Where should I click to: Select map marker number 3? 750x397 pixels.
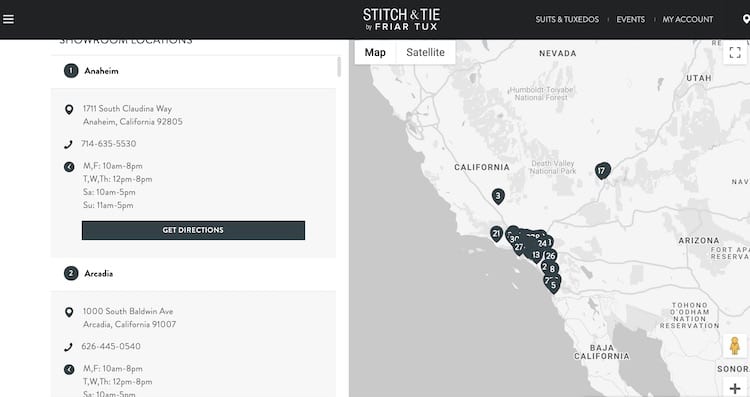point(498,196)
